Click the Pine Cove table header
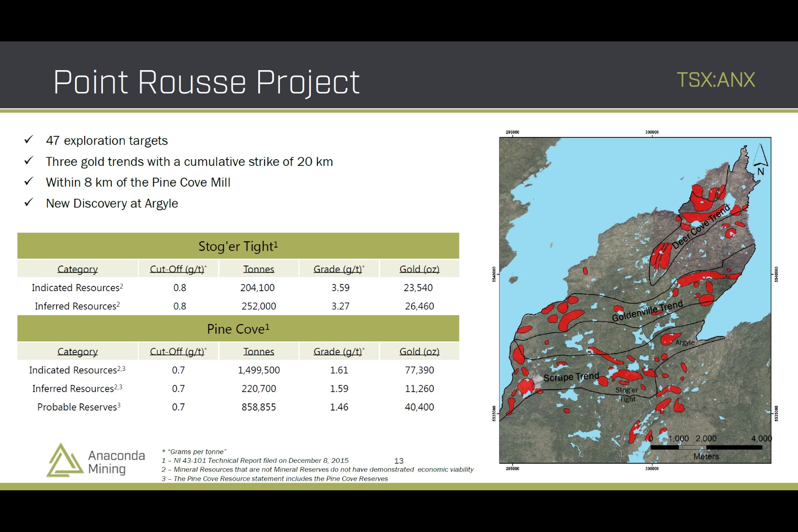 coord(238,329)
